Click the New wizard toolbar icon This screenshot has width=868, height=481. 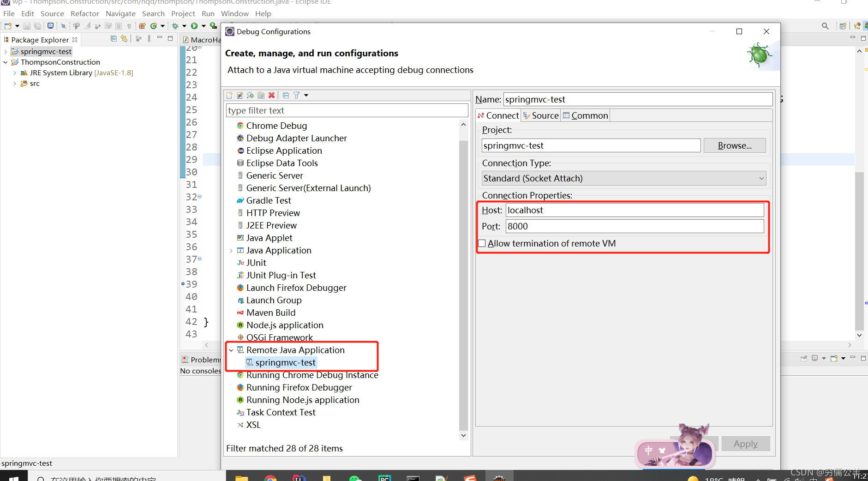[x=8, y=26]
